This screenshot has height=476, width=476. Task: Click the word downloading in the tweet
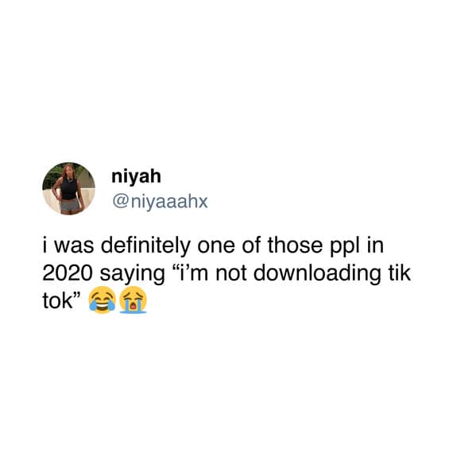pos(316,273)
